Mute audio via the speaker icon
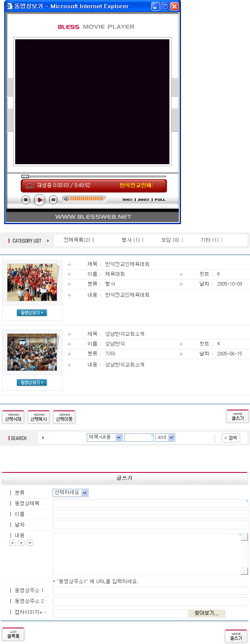Viewport: 250px width, 644px height. [66, 199]
